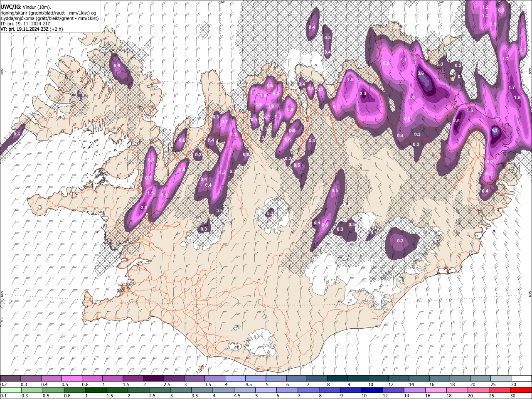Viewport: 532px width, 399px height.
Task: Select upper legend swatch starting at 0.2
Action: [x=10, y=379]
